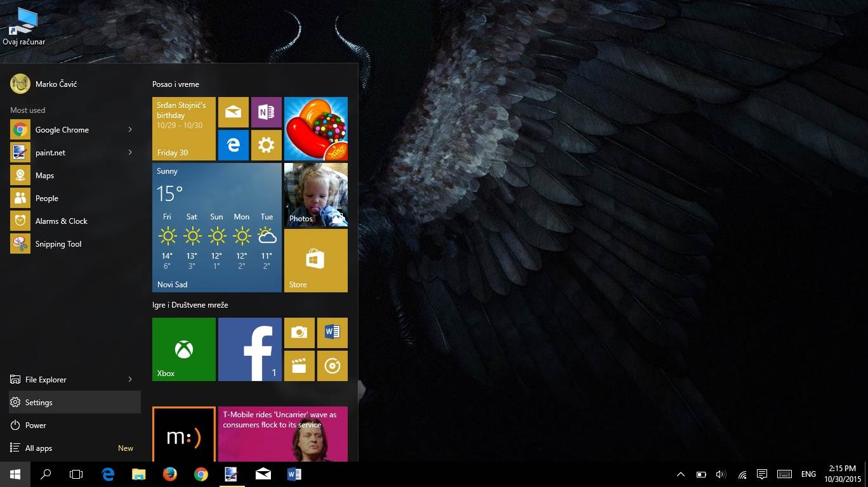Open the Power options menu
Screen dimensions: 868x487
point(36,425)
